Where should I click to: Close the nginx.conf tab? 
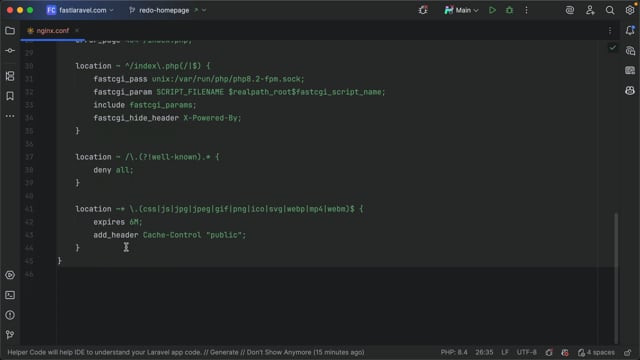(x=77, y=31)
